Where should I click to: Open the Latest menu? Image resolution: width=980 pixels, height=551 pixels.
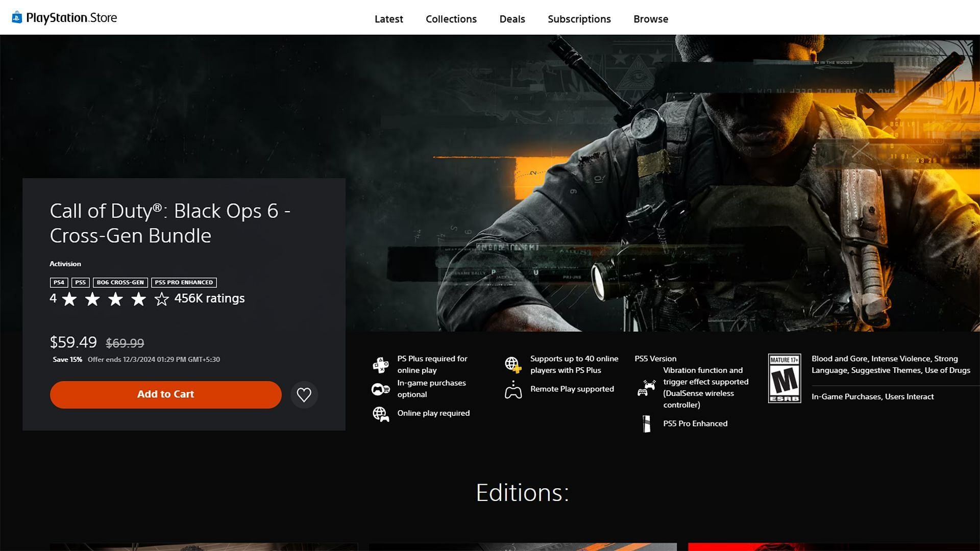(389, 19)
